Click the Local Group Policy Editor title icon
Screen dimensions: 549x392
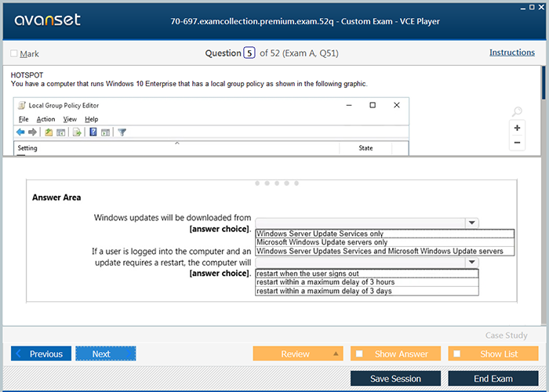tap(22, 105)
